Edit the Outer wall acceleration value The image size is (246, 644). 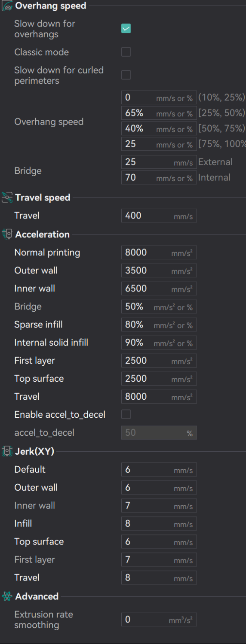tap(159, 270)
